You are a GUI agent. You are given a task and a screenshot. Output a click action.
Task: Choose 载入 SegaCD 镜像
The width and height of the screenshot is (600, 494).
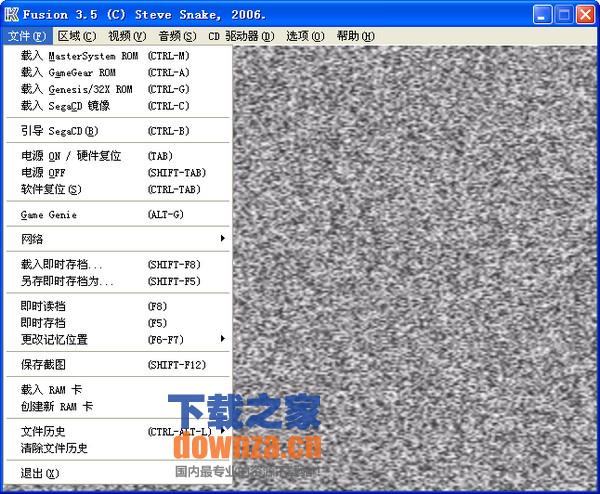click(x=118, y=106)
